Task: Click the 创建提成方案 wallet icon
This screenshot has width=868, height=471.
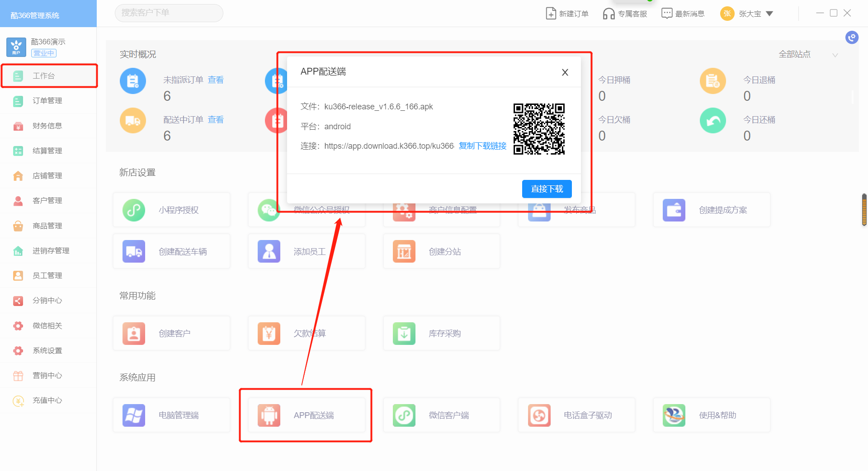Action: pyautogui.click(x=674, y=210)
